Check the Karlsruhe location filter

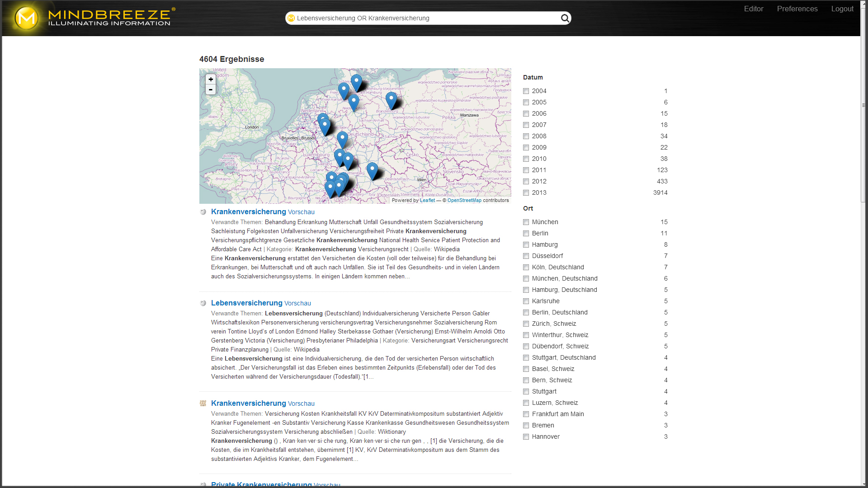tap(526, 301)
